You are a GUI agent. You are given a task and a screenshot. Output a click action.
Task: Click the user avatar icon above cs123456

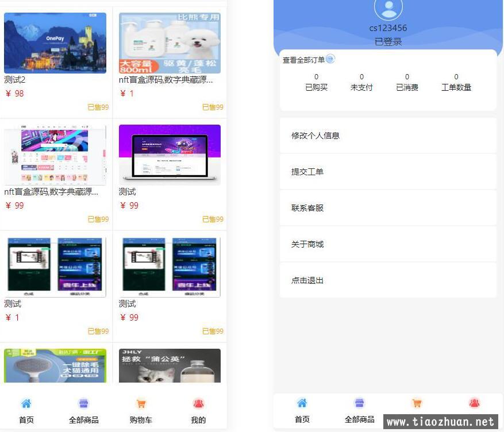pyautogui.click(x=388, y=8)
